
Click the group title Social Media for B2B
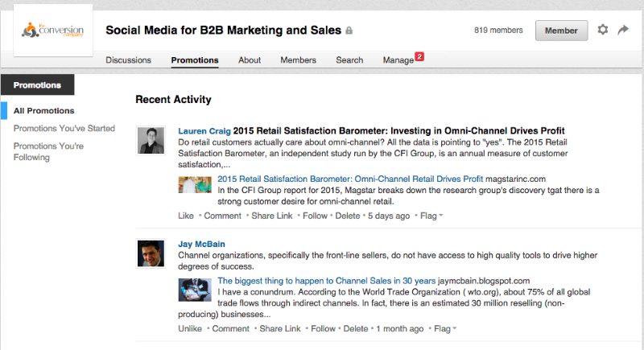[x=224, y=31]
